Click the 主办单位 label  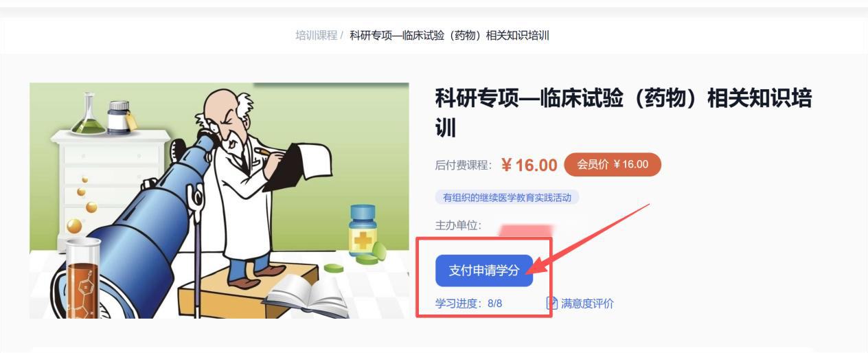459,225
